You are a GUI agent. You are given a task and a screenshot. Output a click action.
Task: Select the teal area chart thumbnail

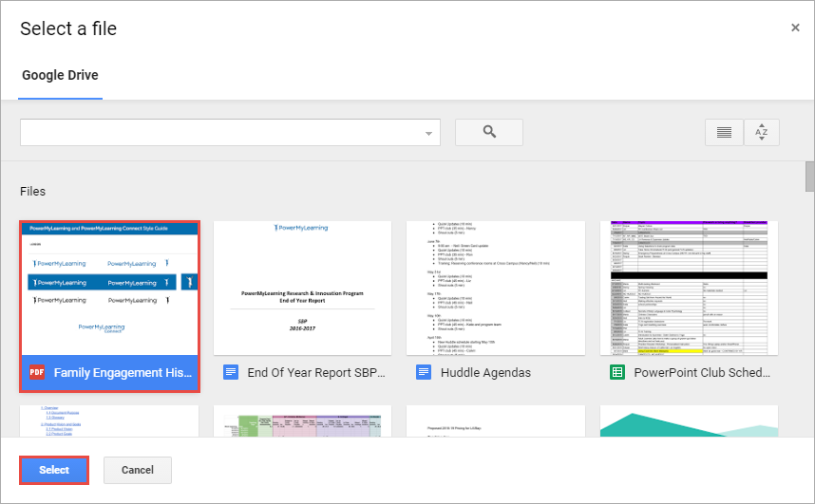pos(689,420)
